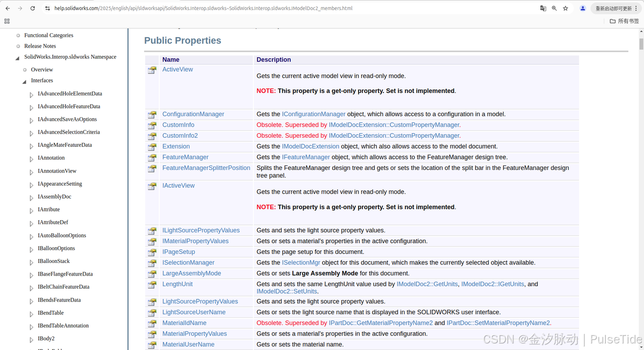Expand the IAdvancedSaveAsOptions tree node
The height and width of the screenshot is (350, 644).
(x=31, y=120)
